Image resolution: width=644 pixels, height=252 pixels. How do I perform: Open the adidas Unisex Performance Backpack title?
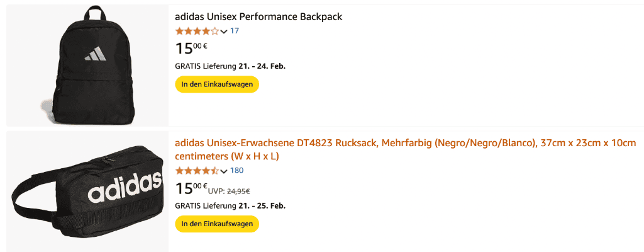click(x=258, y=17)
